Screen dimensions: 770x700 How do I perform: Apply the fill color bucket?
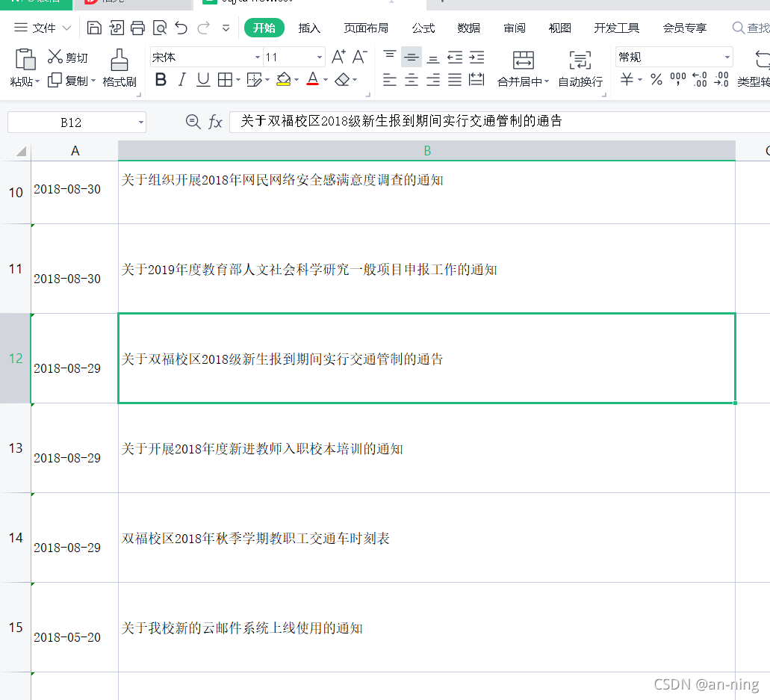click(x=283, y=80)
